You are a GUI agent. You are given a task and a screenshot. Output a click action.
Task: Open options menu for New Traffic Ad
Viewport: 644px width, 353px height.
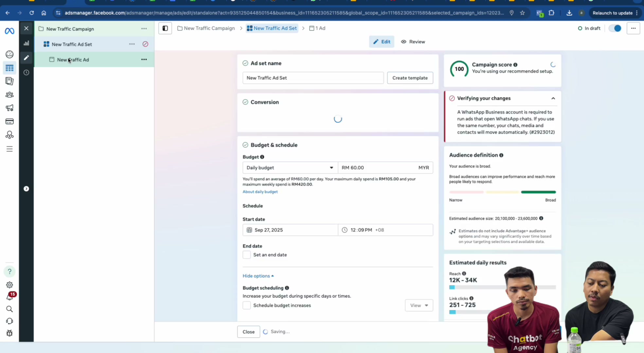(144, 59)
